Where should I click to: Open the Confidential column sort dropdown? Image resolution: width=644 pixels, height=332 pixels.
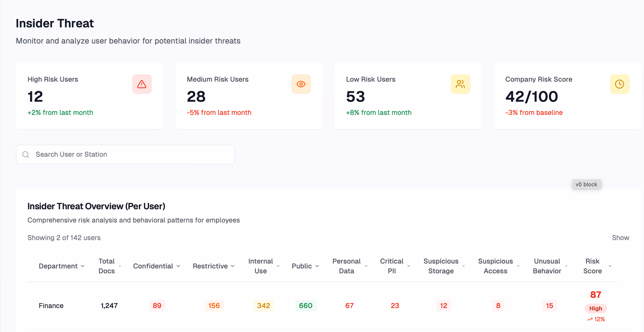pos(178,266)
